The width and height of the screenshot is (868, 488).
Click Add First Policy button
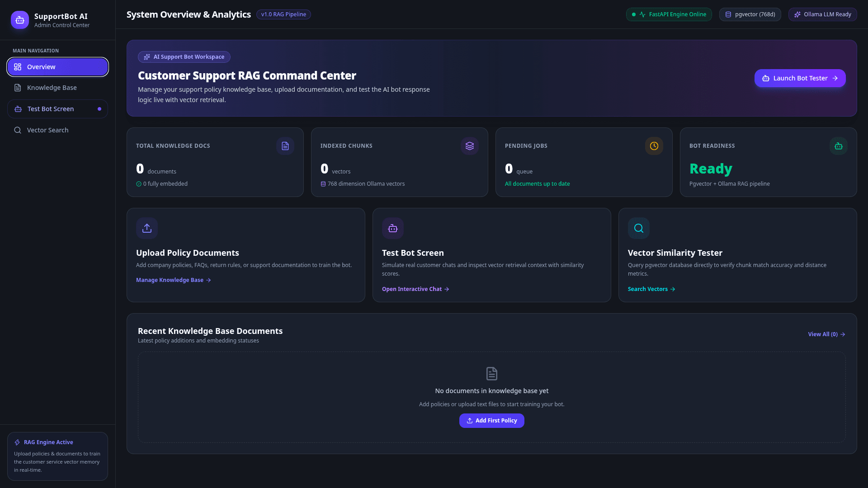click(x=492, y=421)
